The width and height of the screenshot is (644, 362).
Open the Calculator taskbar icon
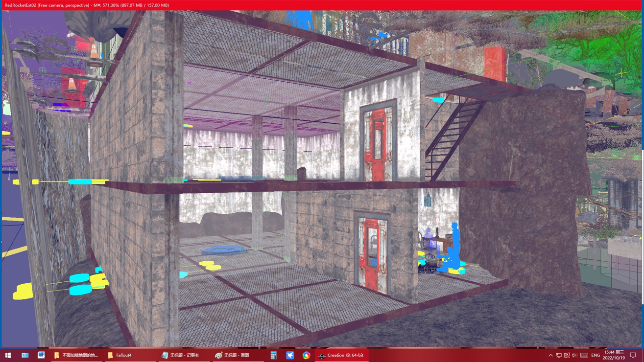[x=274, y=355]
